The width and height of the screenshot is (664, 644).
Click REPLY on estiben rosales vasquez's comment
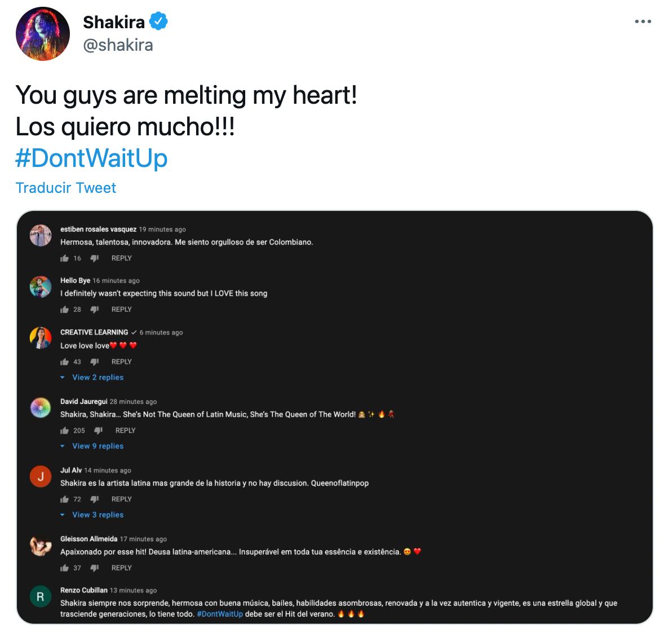[x=121, y=258]
